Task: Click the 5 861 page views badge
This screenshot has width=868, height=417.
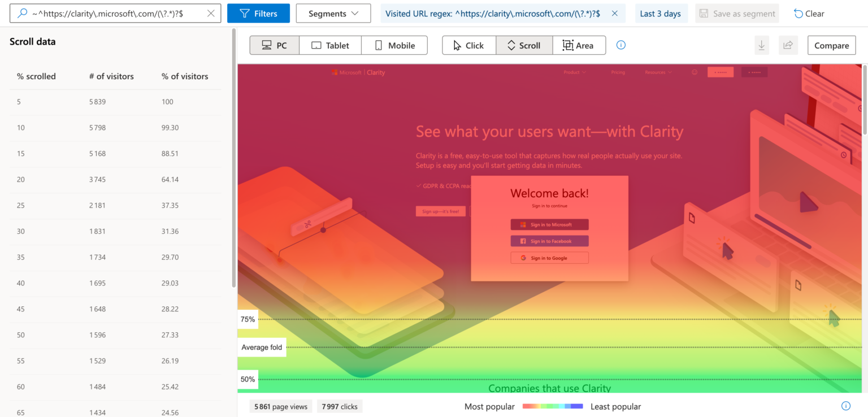Action: coord(281,406)
